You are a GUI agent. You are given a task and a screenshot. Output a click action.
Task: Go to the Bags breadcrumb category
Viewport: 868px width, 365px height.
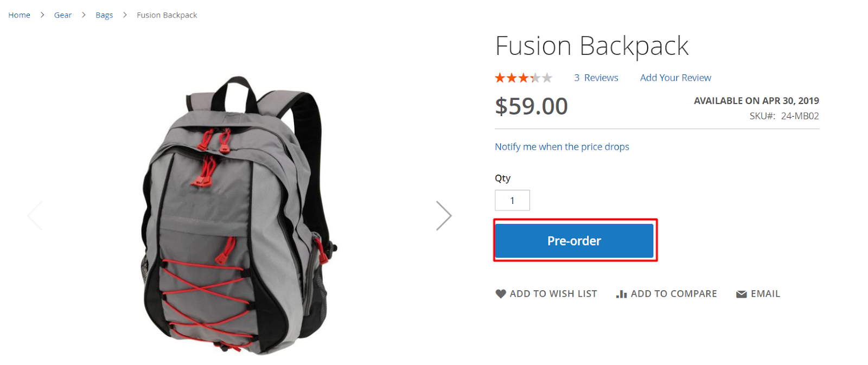pos(104,15)
